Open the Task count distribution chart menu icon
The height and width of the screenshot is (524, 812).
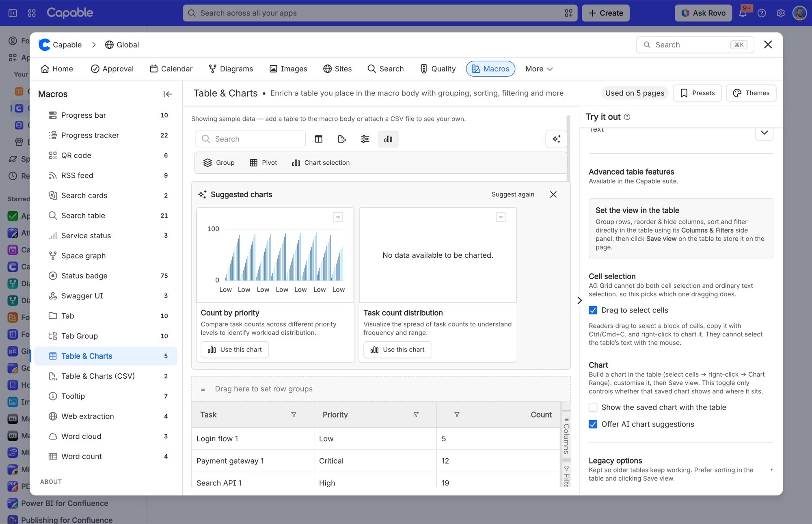(501, 218)
